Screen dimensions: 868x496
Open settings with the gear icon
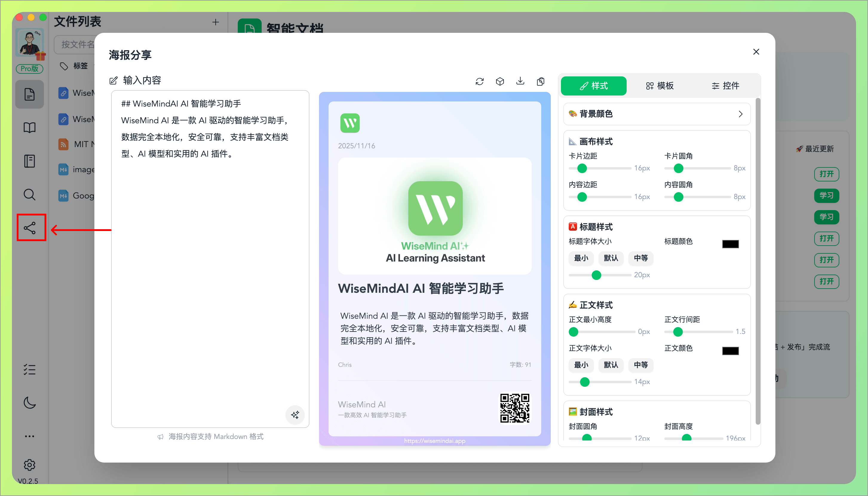tap(30, 465)
